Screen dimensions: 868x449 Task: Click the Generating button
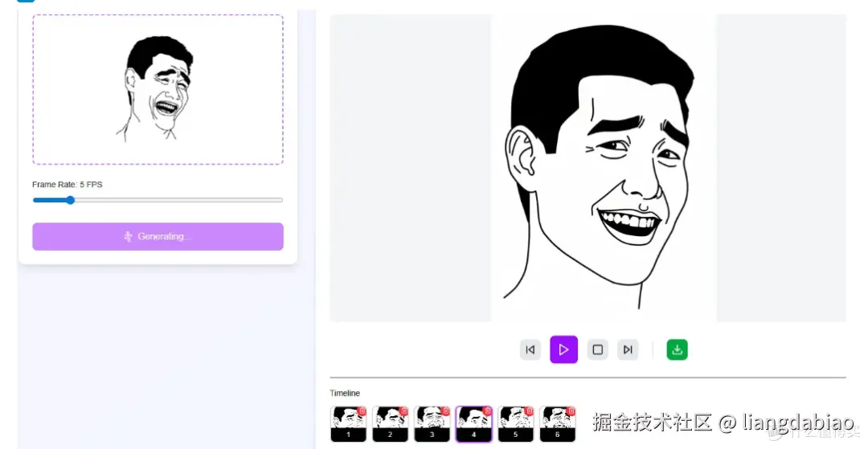click(x=158, y=237)
